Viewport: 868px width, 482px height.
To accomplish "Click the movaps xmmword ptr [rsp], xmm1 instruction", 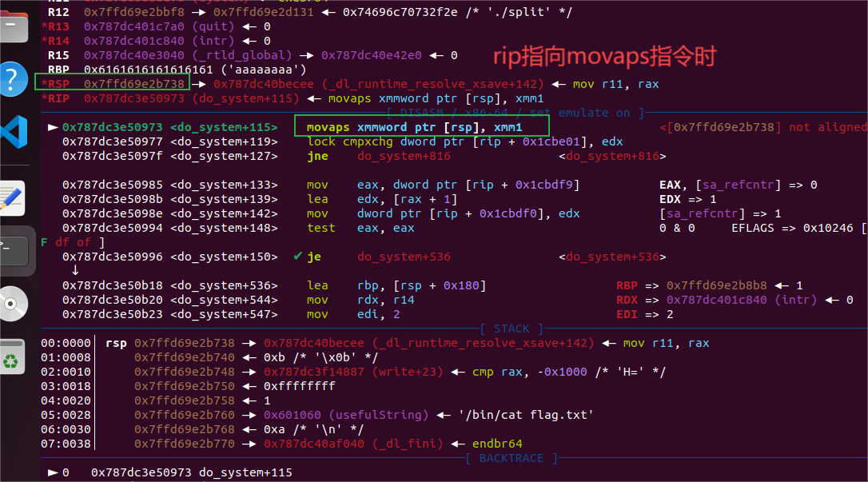I will [x=414, y=127].
